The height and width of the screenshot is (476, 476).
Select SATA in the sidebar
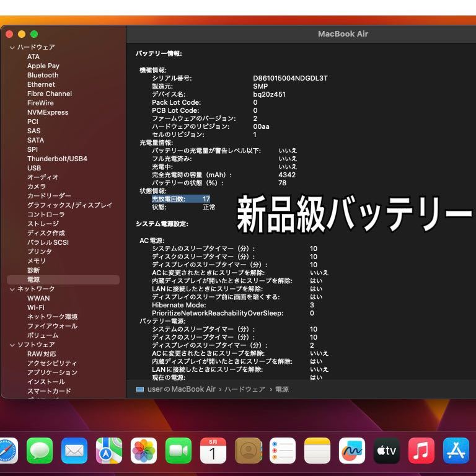pyautogui.click(x=35, y=140)
